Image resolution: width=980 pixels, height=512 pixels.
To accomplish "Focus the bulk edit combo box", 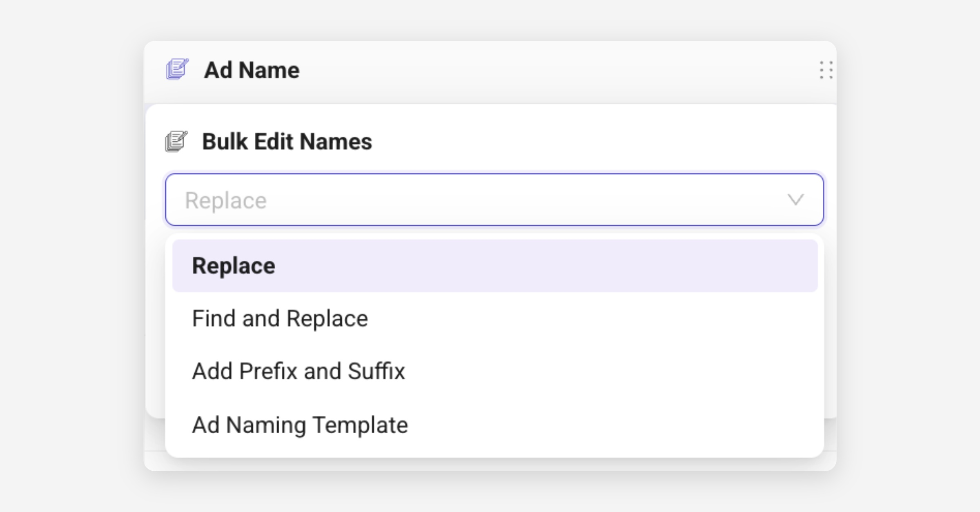I will point(470,200).
